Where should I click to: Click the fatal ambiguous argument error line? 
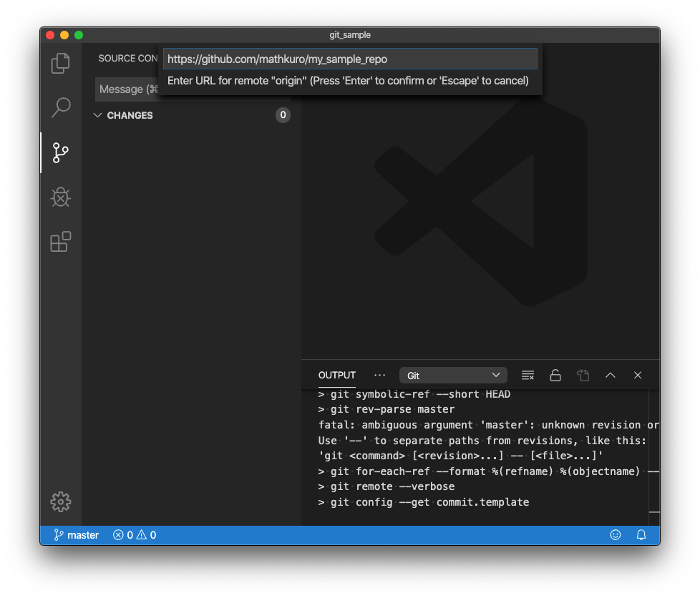pos(488,425)
